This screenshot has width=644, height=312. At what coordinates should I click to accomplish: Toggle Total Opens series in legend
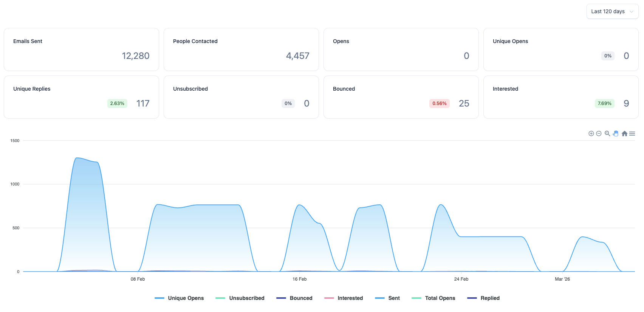click(433, 298)
